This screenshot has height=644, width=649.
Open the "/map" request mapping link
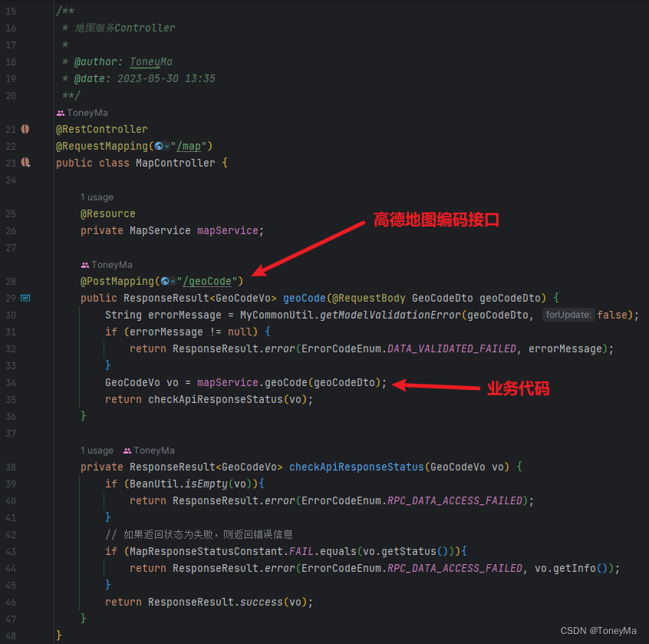[188, 146]
